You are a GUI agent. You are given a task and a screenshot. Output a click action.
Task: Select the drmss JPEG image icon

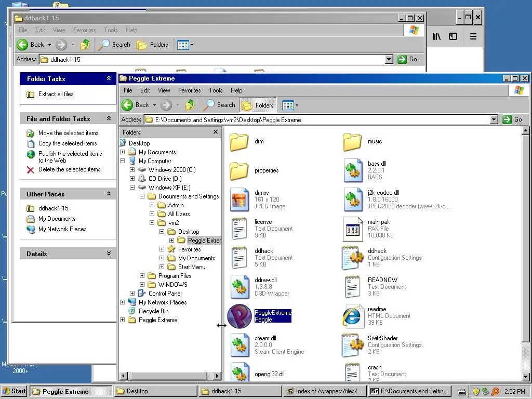(x=240, y=200)
